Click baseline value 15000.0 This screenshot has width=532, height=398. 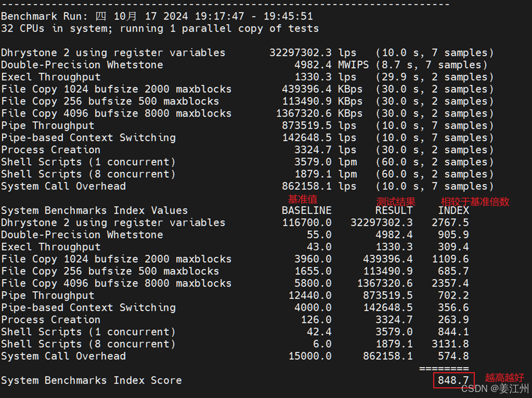310,357
